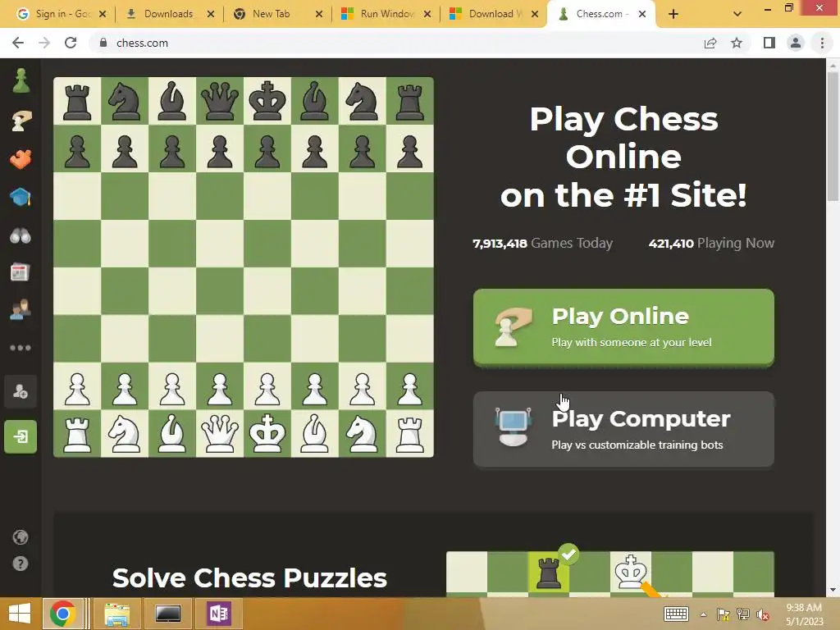Click the muted volume tray icon
This screenshot has width=840, height=630.
pos(762,614)
